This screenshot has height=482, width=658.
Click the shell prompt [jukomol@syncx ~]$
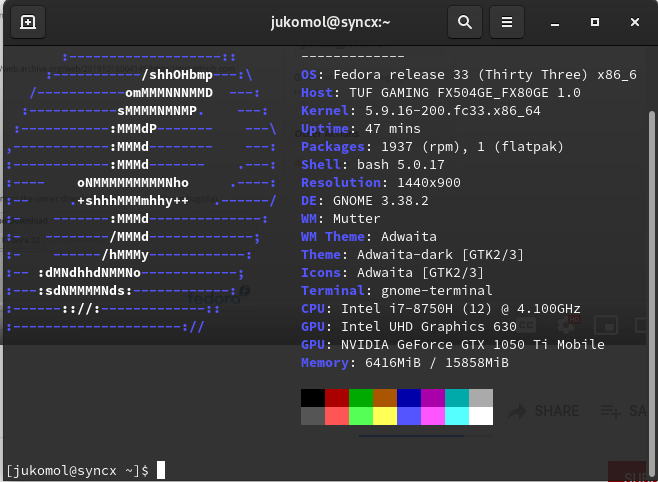pyautogui.click(x=78, y=471)
